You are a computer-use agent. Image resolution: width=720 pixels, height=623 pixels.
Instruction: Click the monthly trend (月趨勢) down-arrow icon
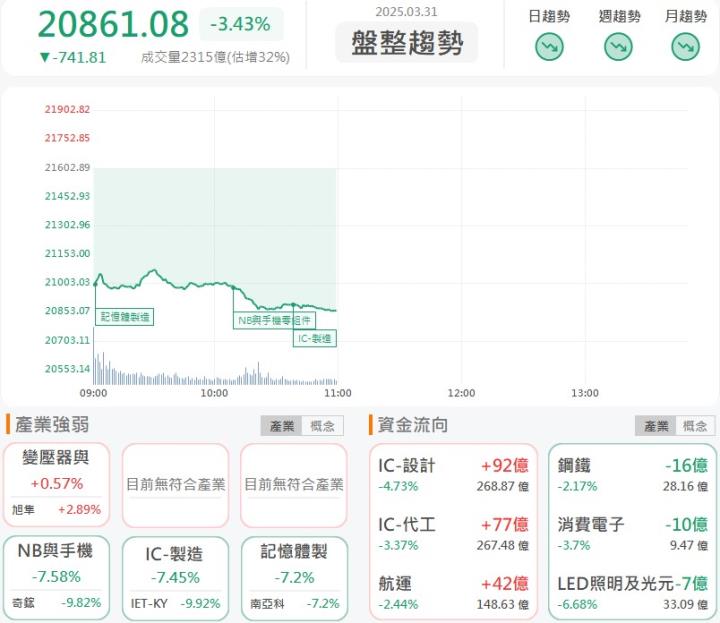point(685,47)
